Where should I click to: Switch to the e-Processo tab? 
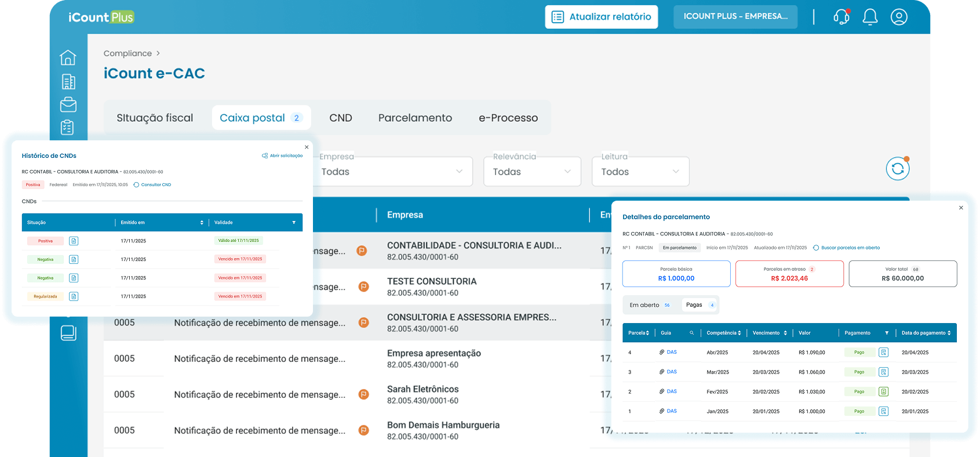pyautogui.click(x=508, y=118)
